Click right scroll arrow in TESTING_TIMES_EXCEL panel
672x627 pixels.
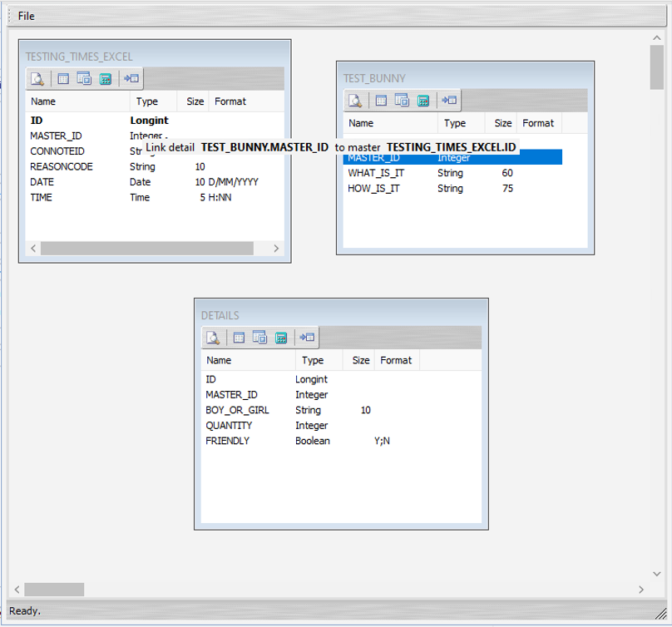point(276,248)
